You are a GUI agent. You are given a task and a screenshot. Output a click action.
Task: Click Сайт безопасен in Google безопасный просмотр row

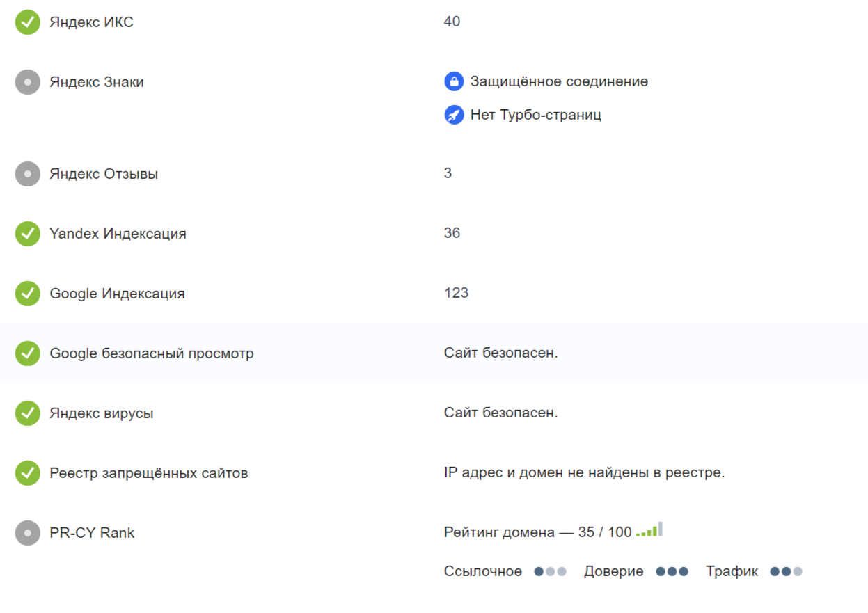[501, 353]
